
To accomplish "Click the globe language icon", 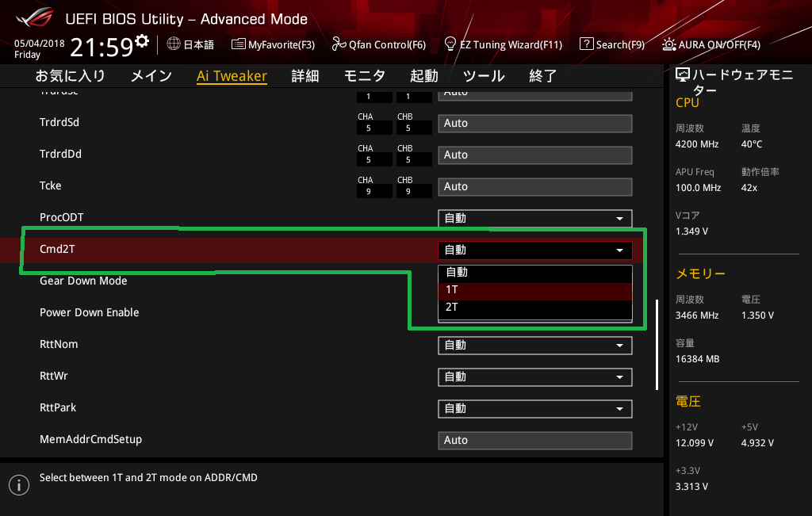I will (x=174, y=44).
